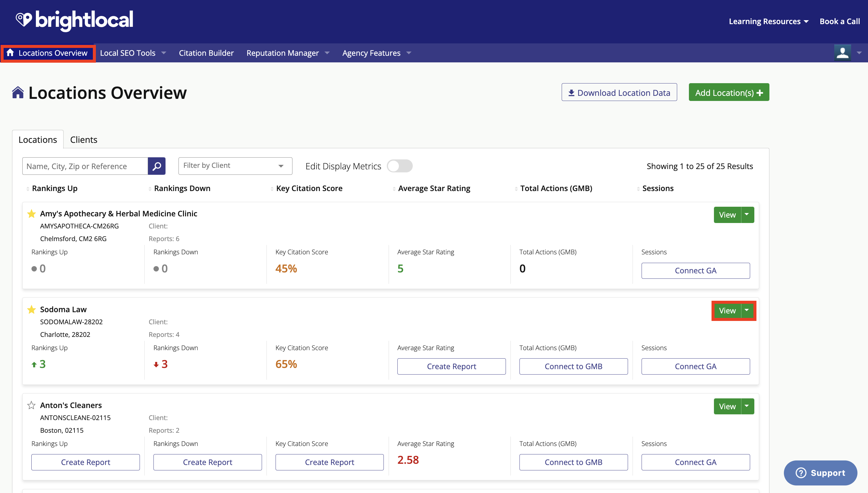This screenshot has height=493, width=868.
Task: Sort by Average Star Rating column
Action: [431, 188]
